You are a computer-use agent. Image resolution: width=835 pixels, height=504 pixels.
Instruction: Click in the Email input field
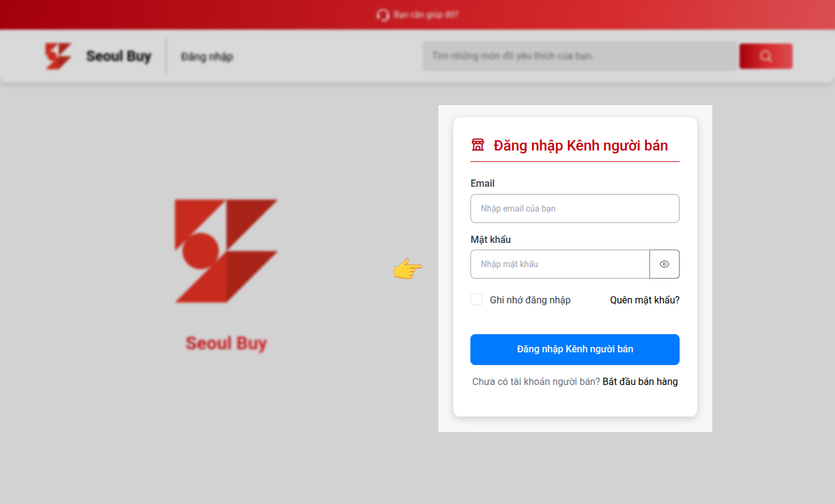tap(574, 208)
